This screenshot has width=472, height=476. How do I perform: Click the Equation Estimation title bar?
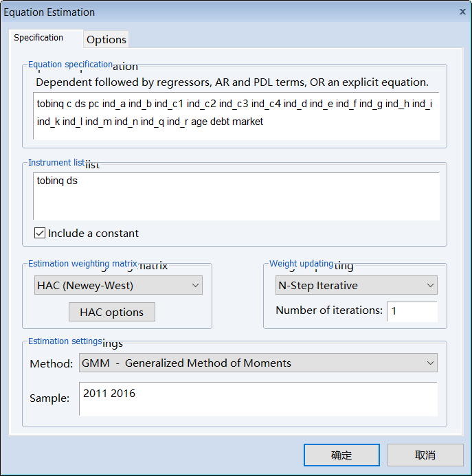point(206,12)
